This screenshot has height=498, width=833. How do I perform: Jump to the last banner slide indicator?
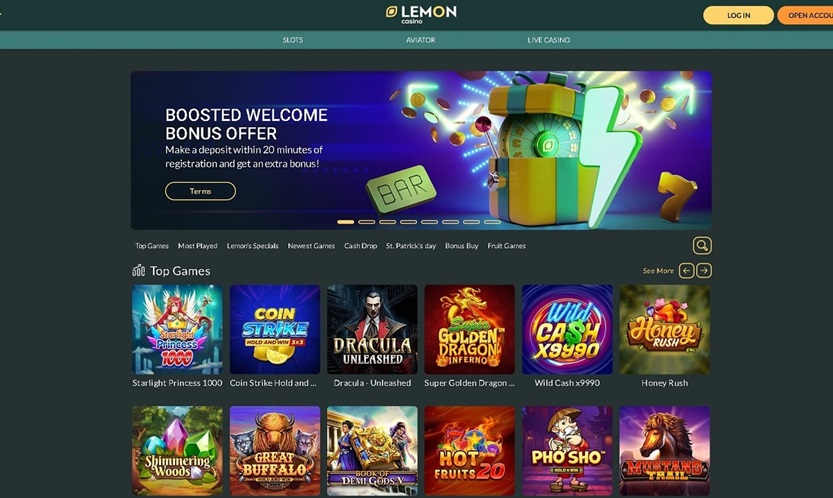(x=492, y=222)
